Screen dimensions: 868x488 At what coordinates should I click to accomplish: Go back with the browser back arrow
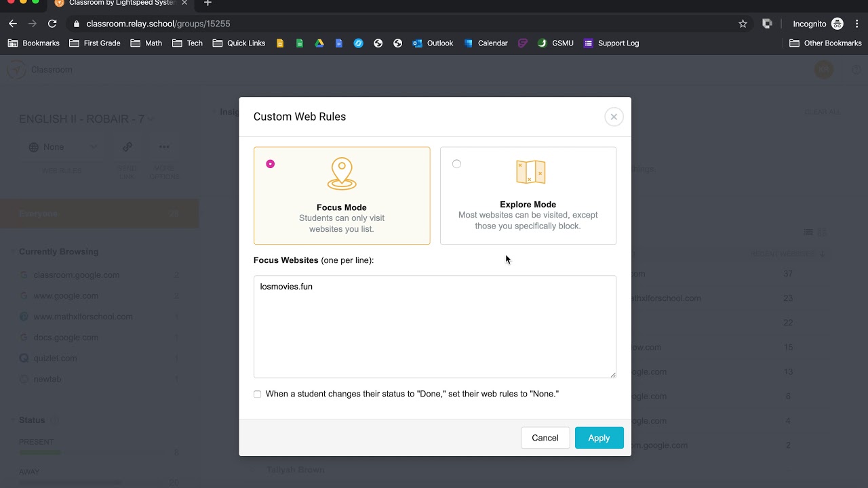(x=13, y=24)
